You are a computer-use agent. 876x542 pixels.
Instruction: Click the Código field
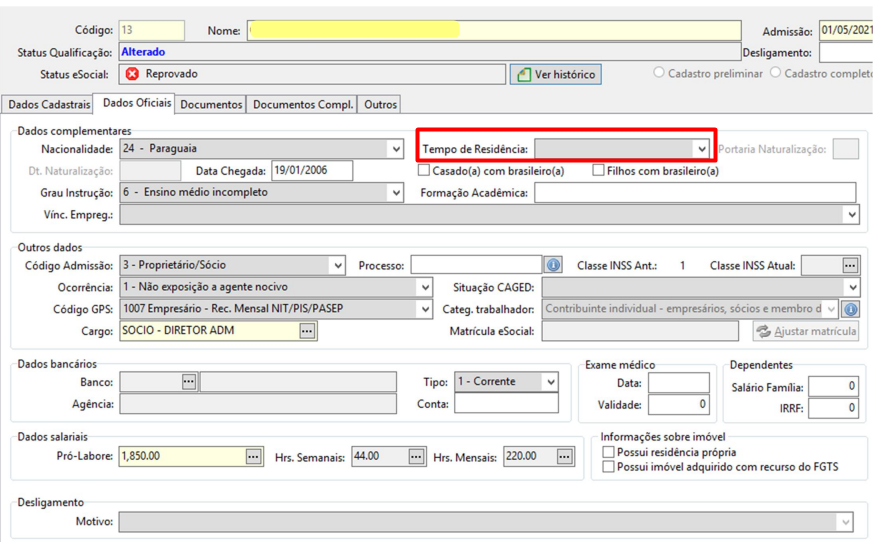point(151,30)
